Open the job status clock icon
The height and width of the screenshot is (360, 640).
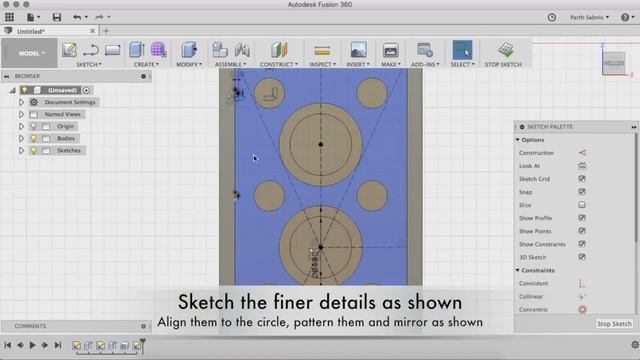pos(551,17)
